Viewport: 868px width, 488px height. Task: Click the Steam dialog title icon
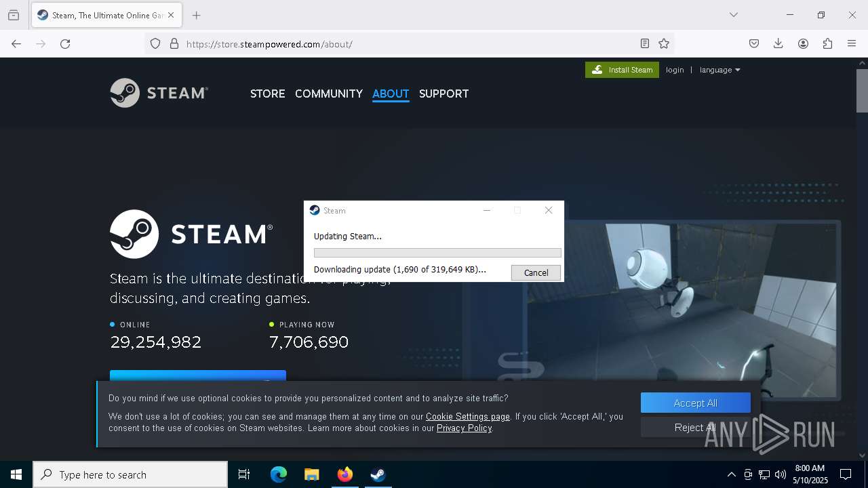point(315,210)
